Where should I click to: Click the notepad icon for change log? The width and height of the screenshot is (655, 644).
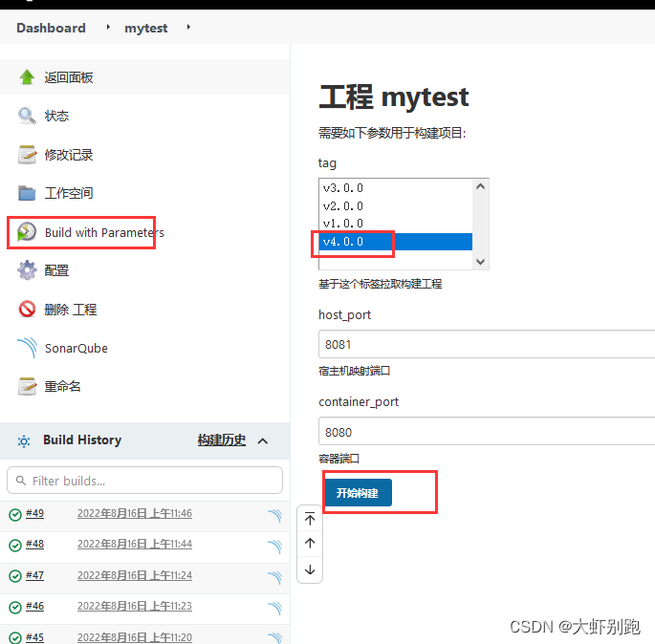tap(27, 155)
